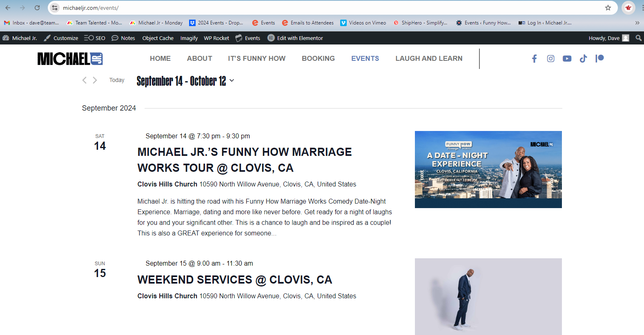This screenshot has width=644, height=335.
Task: Click the September 14 @ 7:30 pm event time
Action: (x=198, y=136)
